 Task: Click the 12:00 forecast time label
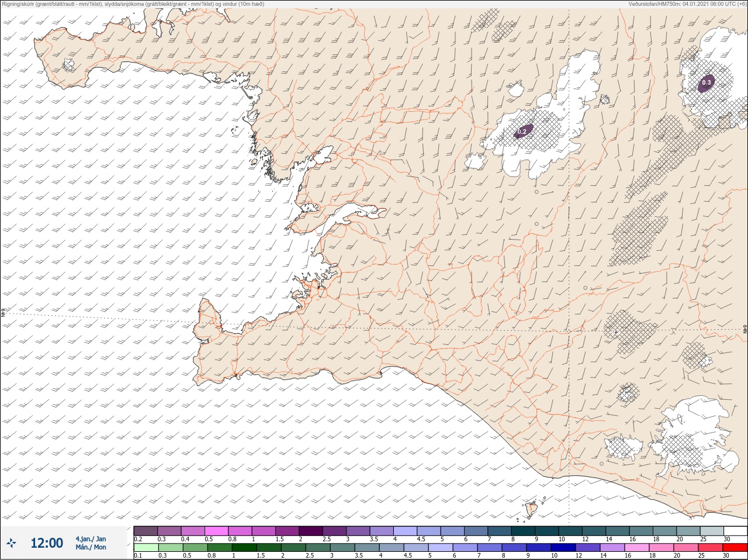[47, 543]
